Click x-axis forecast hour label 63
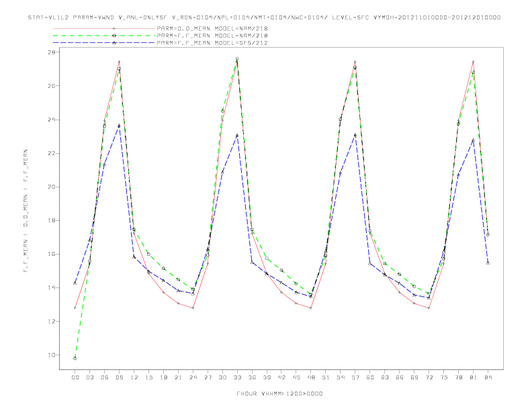532x411 pixels. pyautogui.click(x=385, y=377)
